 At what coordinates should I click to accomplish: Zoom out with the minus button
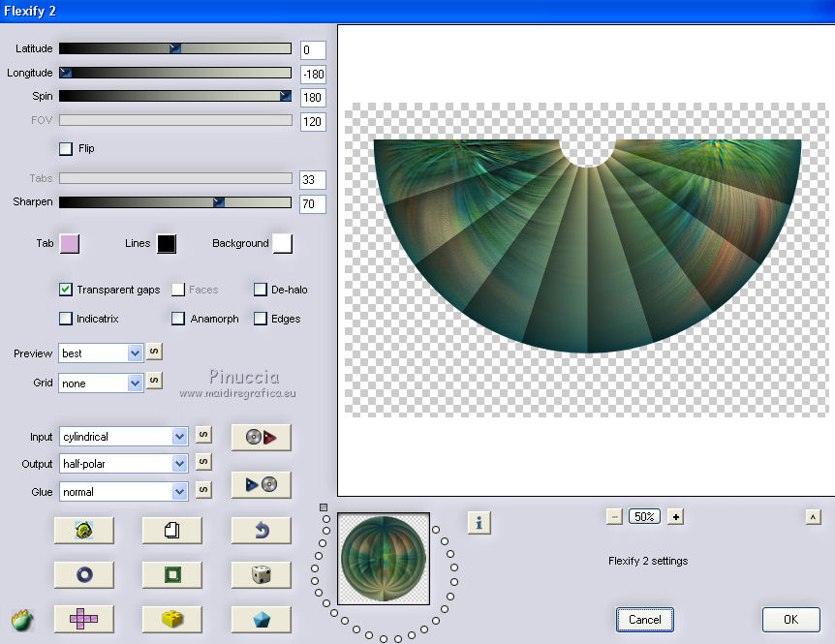614,516
